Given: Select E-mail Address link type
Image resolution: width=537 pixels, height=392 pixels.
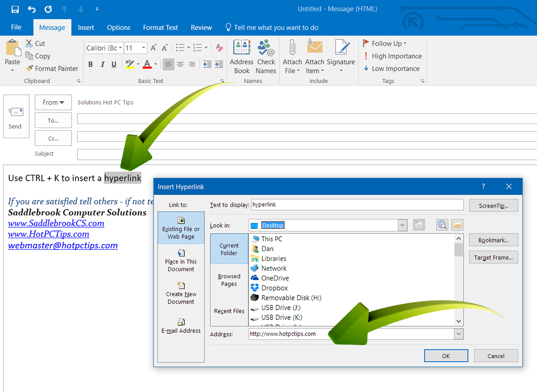Looking at the screenshot, I should coord(181,326).
